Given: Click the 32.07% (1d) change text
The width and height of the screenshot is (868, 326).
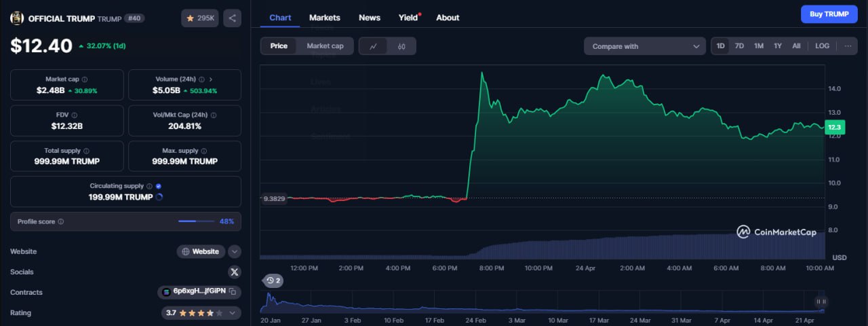Looking at the screenshot, I should click(102, 46).
